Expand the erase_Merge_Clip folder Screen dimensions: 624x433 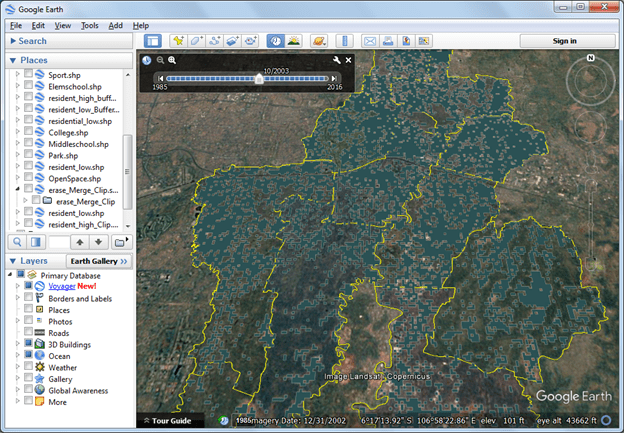point(25,201)
